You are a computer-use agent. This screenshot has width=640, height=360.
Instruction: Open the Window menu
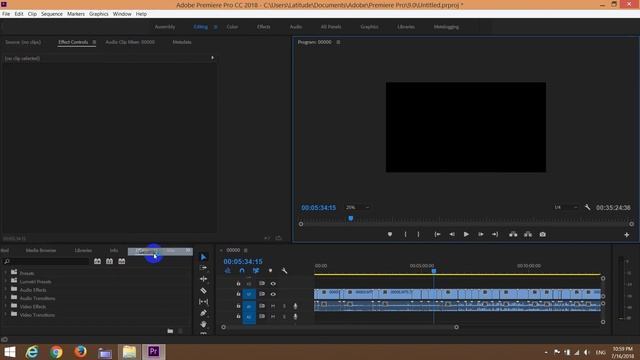pos(122,14)
